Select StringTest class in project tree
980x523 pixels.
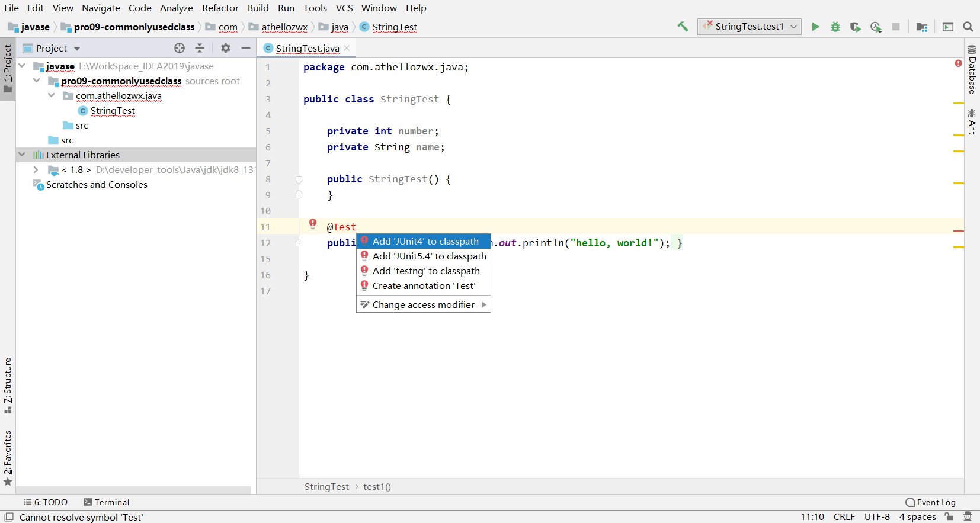point(113,110)
